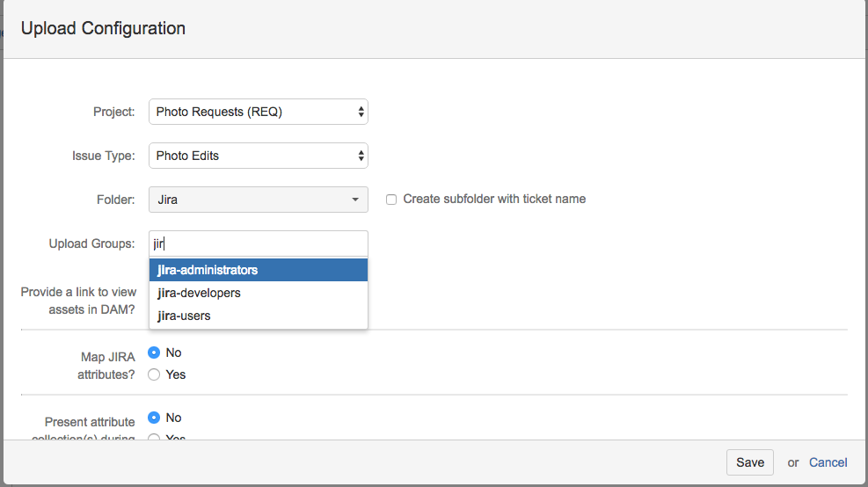Open the Project dropdown showing Photo Requests (REQ)

click(x=258, y=112)
